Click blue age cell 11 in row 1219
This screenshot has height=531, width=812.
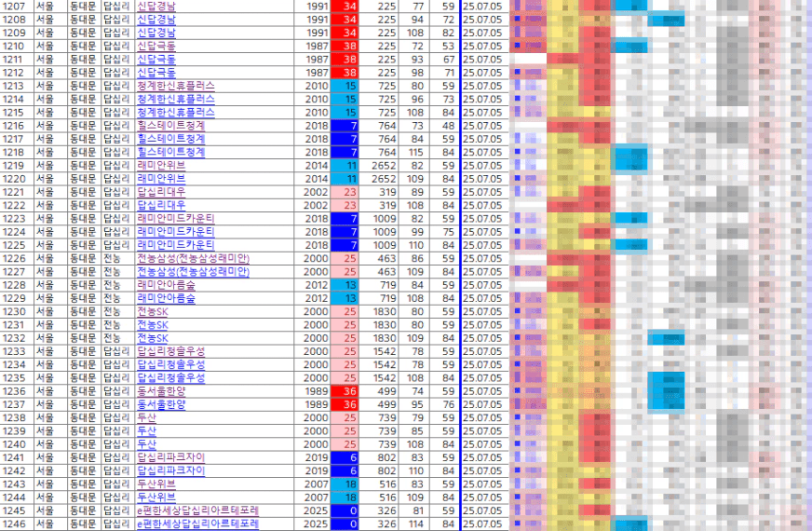click(345, 166)
